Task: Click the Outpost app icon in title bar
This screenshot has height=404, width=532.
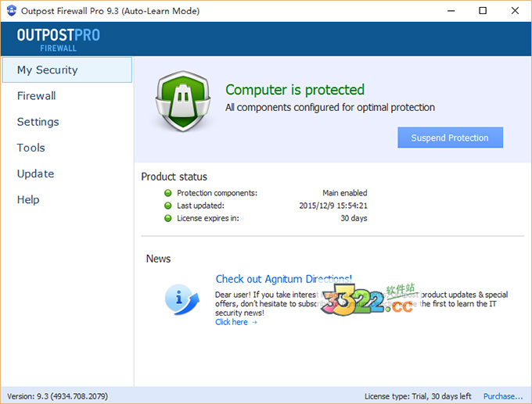Action: (12, 10)
